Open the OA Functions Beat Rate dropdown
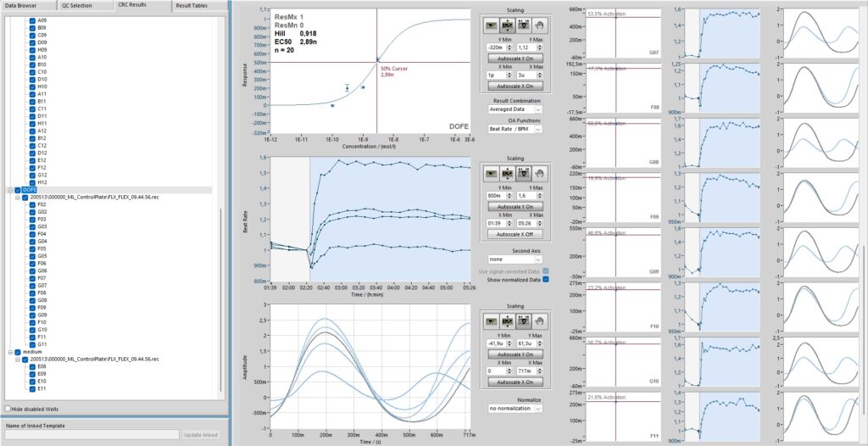 point(515,130)
